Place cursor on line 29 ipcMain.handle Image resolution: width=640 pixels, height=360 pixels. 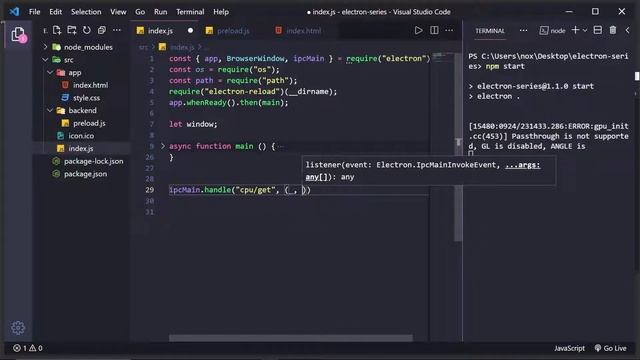tap(240, 190)
